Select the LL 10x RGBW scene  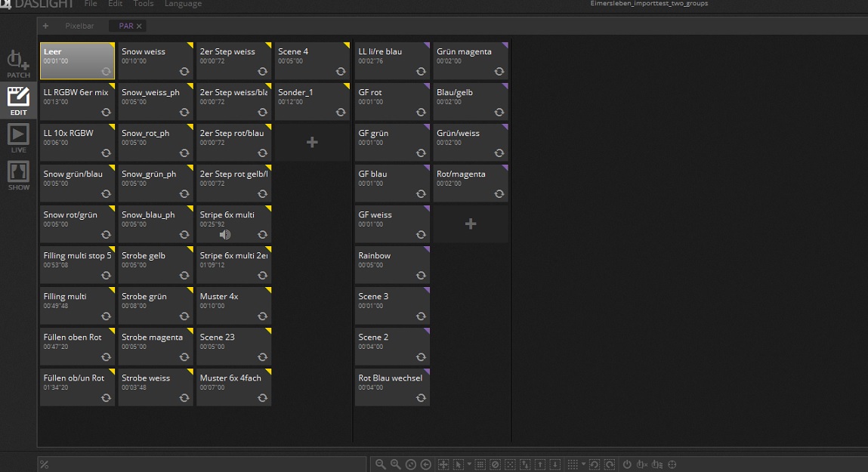tap(77, 142)
